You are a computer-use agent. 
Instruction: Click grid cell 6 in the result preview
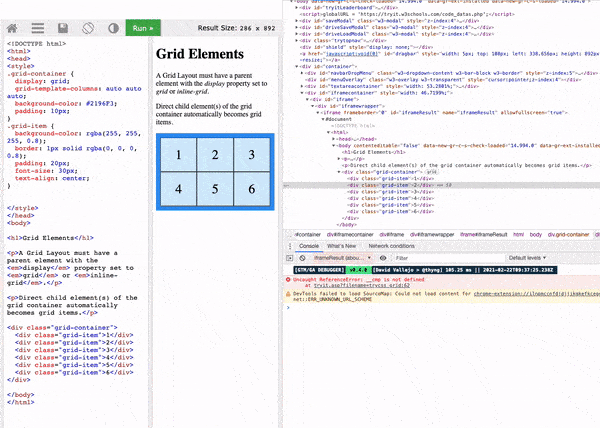coord(251,189)
